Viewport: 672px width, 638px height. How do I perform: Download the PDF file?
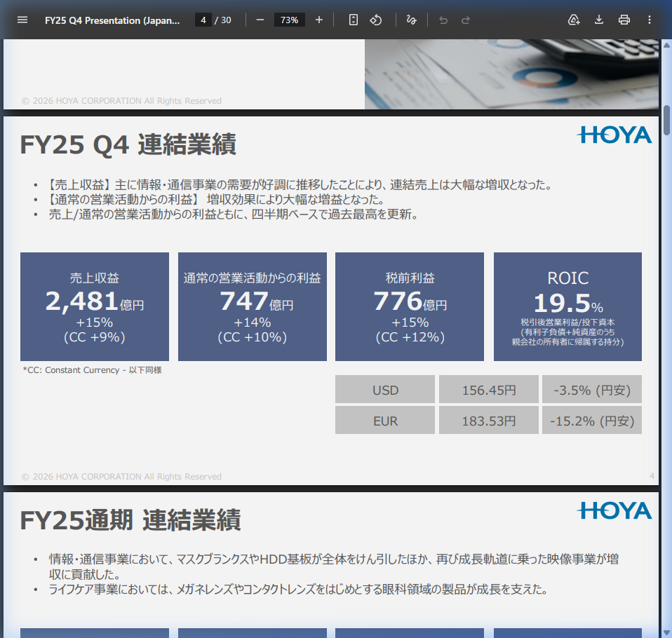point(599,20)
